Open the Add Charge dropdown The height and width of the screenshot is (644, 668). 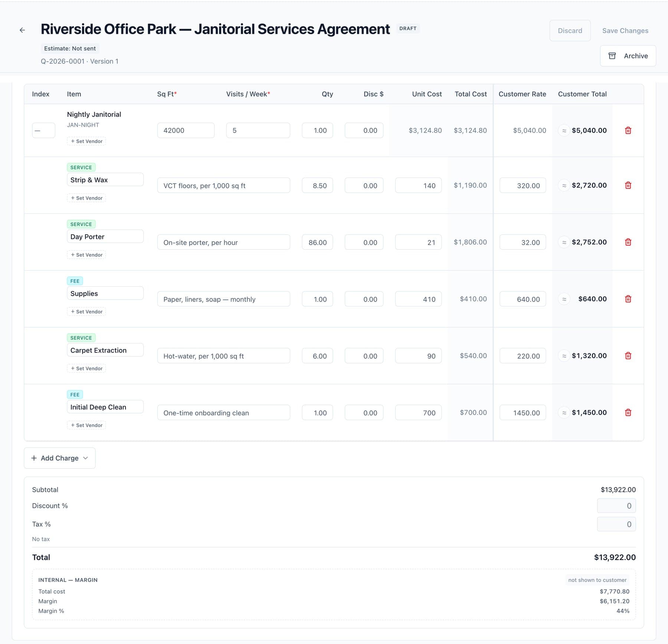coord(60,458)
